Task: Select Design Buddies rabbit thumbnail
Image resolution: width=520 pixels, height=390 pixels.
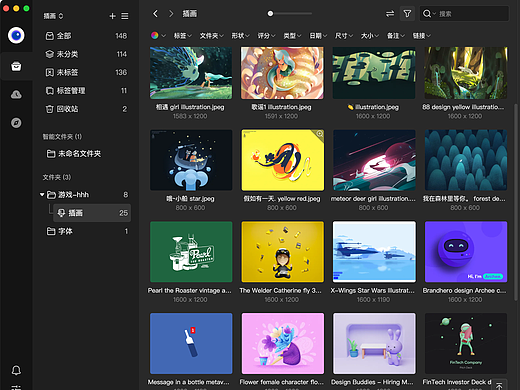Action: (x=374, y=343)
